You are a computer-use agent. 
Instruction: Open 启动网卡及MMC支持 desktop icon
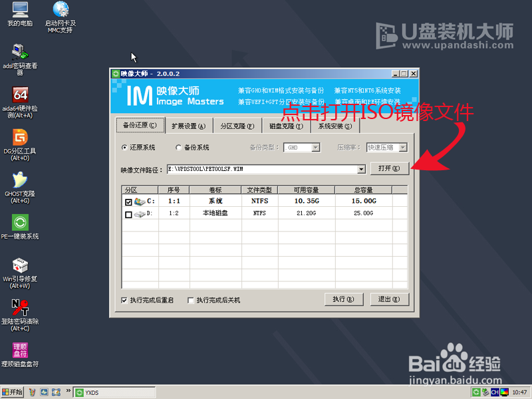[61, 17]
